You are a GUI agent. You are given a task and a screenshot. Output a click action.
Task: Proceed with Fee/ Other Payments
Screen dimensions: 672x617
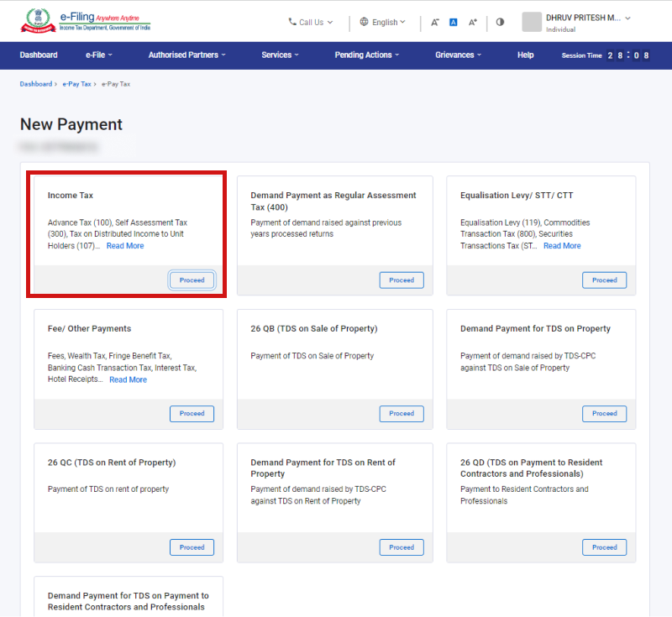192,414
